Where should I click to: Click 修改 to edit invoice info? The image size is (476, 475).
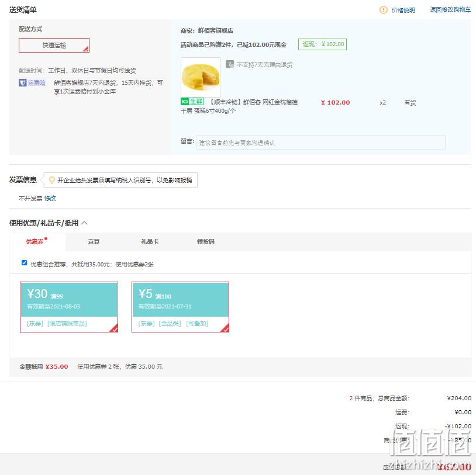click(50, 199)
